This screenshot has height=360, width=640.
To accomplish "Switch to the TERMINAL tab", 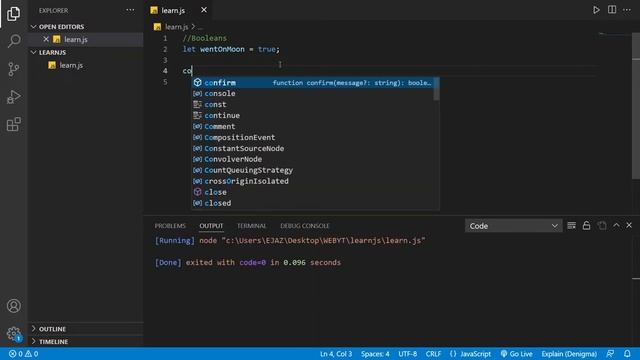I will 251,226.
